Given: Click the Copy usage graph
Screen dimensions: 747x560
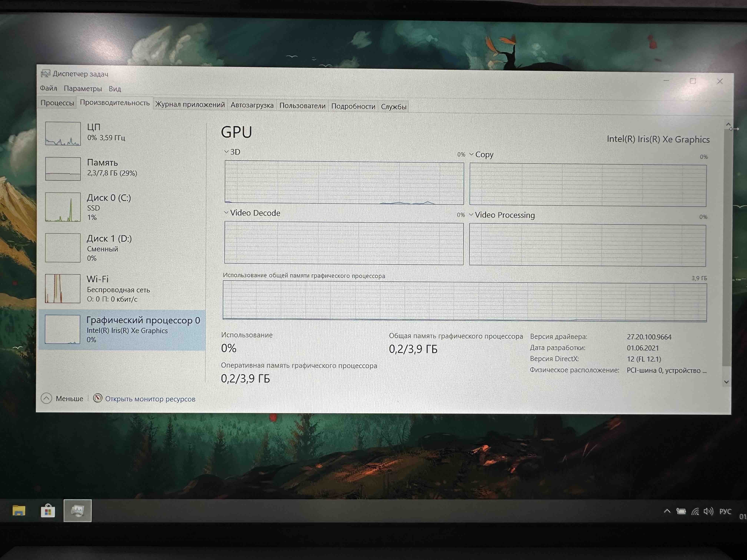Looking at the screenshot, I should [588, 185].
